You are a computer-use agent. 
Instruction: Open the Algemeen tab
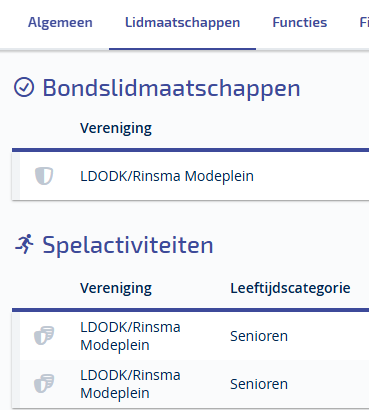60,22
